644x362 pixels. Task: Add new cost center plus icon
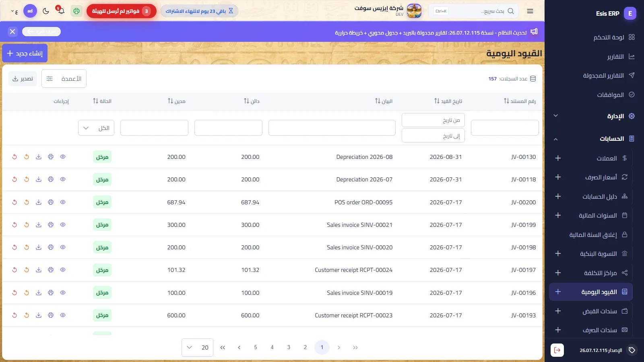[558, 273]
